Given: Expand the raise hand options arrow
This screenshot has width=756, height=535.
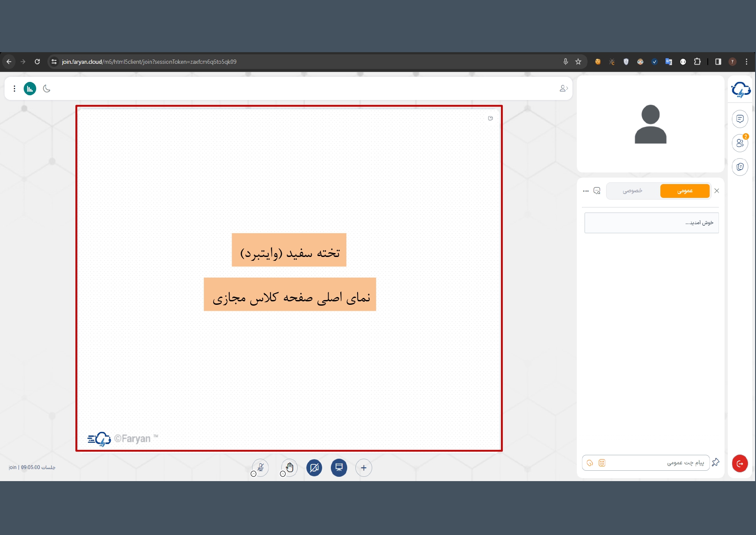Looking at the screenshot, I should tap(283, 474).
